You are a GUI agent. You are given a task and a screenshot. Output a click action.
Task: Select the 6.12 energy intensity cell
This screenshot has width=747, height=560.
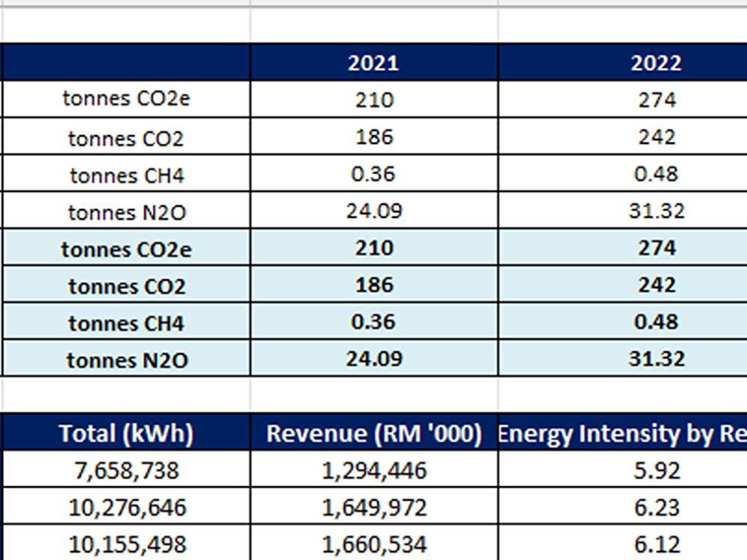point(623,543)
